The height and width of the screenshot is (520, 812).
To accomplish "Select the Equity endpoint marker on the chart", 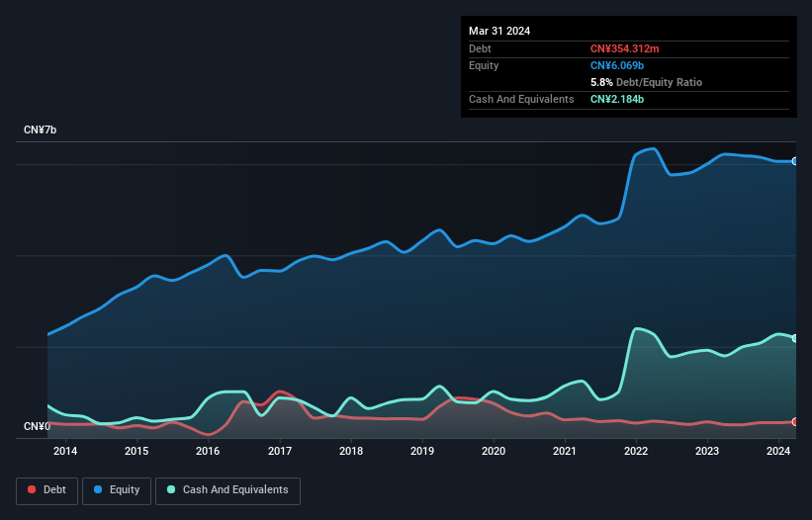I will click(x=795, y=161).
